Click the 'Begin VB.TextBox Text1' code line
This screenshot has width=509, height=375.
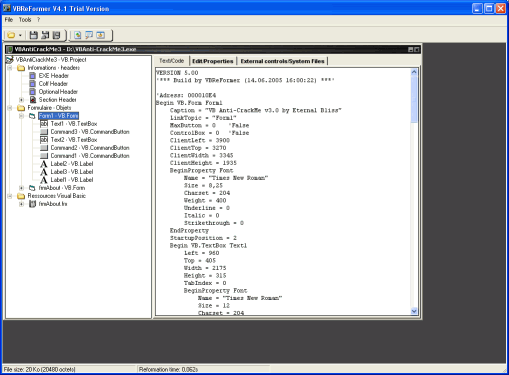208,245
